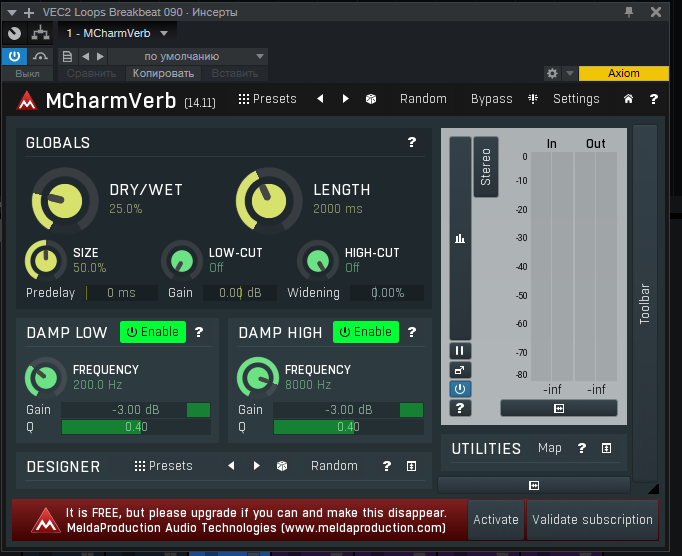Click the Bypass channel-mode icon beside Settings
The width and height of the screenshot is (682, 556).
coord(533,99)
